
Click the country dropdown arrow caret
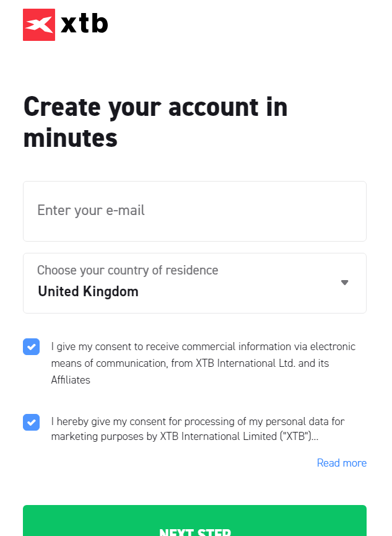point(345,283)
